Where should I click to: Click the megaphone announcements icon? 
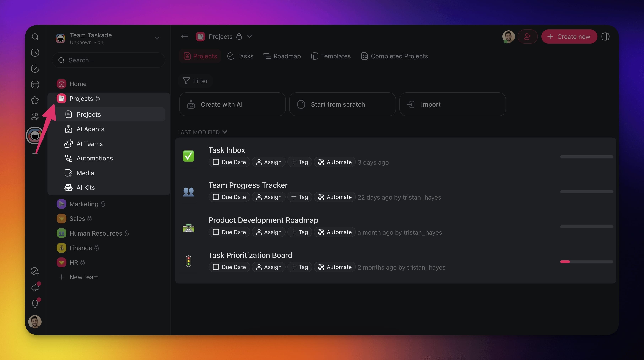(35, 287)
